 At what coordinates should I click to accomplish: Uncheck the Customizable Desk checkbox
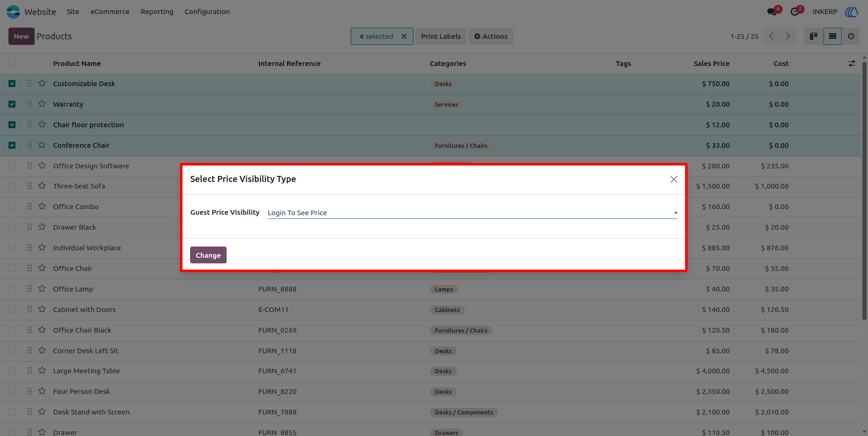click(x=12, y=84)
